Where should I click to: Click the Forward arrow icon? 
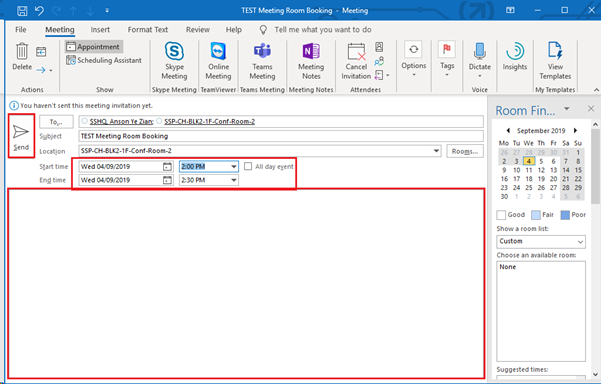tap(41, 70)
